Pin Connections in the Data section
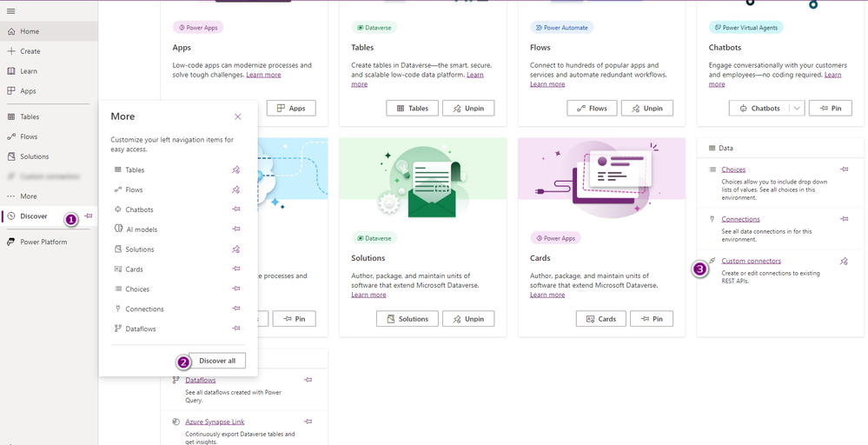Viewport: 868px width, 445px height. (844, 219)
